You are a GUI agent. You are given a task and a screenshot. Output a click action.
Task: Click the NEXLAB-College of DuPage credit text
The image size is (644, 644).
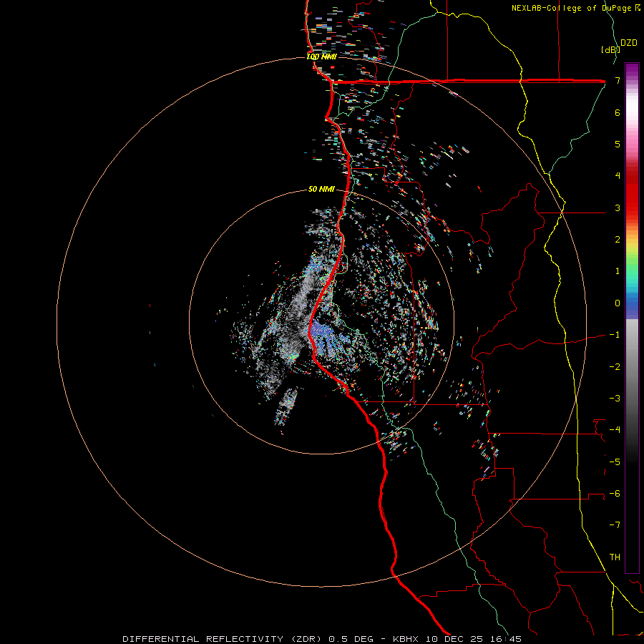coord(571,8)
